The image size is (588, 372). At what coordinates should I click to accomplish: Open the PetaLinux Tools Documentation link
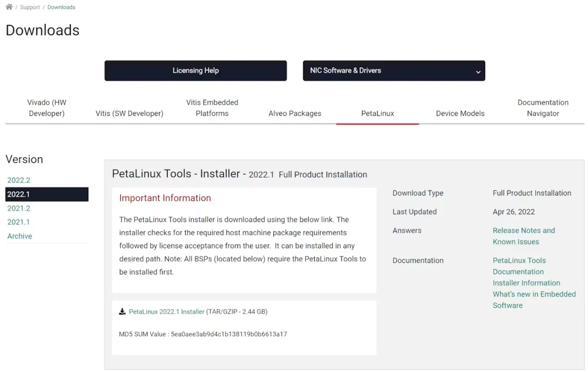tap(519, 266)
